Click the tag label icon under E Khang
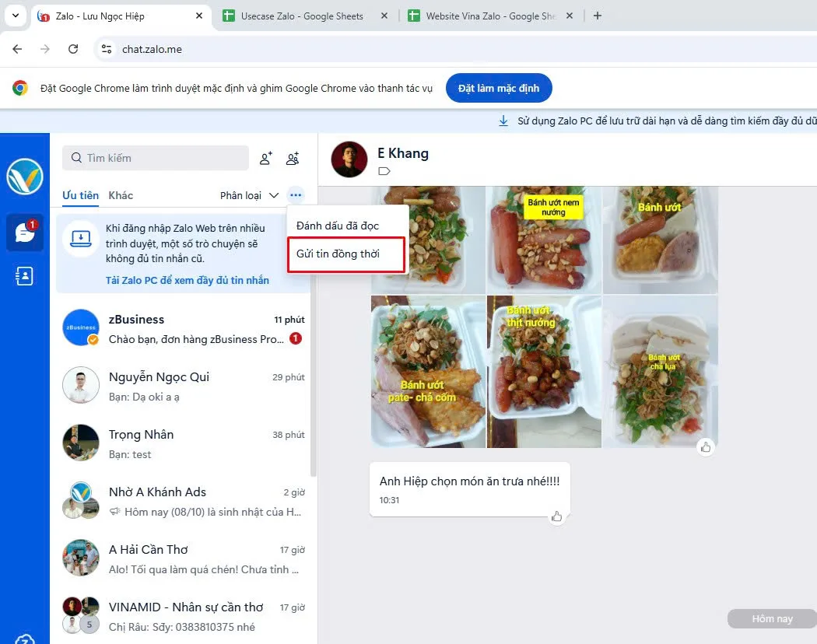The width and height of the screenshot is (817, 644). 384,171
